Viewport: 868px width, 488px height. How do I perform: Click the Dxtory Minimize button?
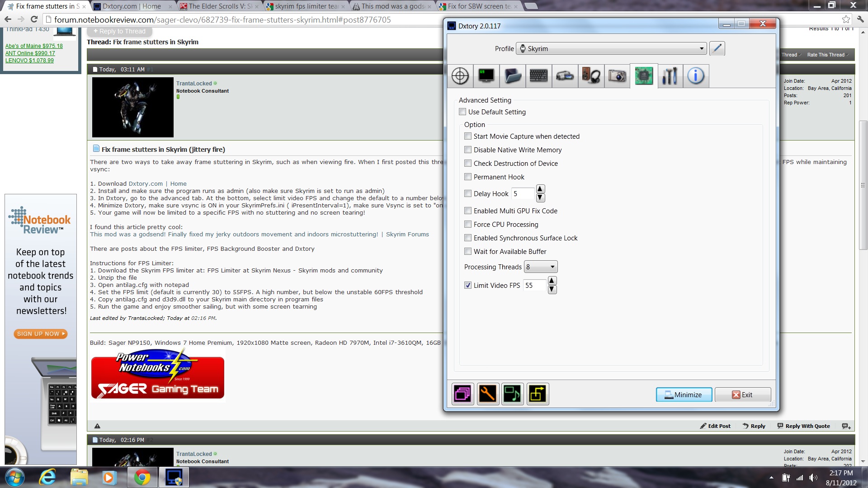click(x=684, y=394)
